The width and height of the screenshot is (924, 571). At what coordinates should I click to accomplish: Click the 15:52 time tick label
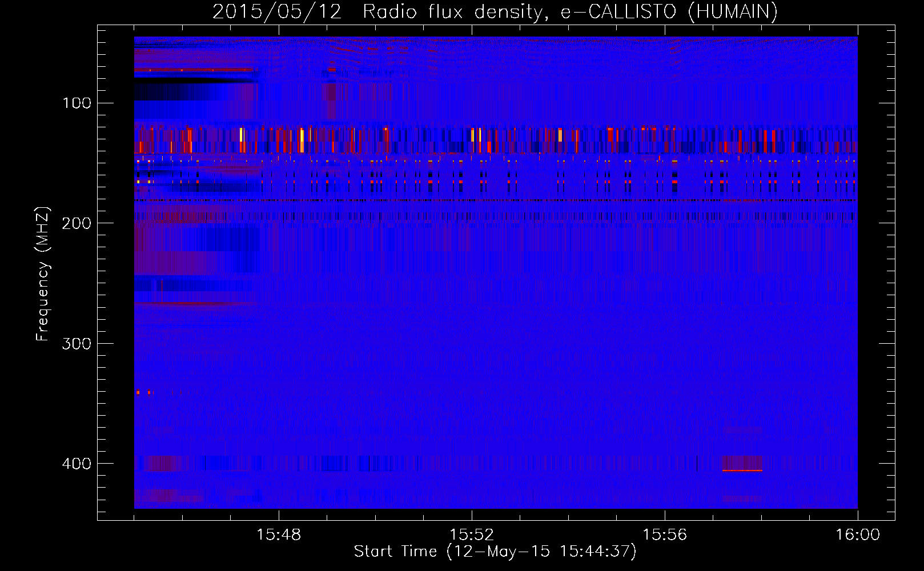click(472, 534)
